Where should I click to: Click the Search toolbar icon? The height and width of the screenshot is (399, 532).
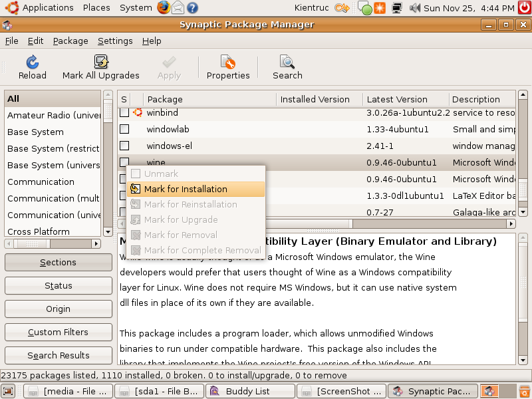point(287,63)
